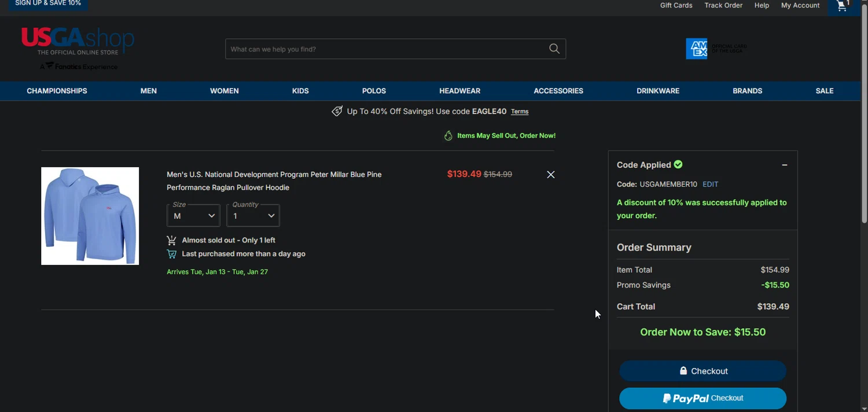Collapse the Code Applied section
The height and width of the screenshot is (412, 868).
tap(785, 165)
